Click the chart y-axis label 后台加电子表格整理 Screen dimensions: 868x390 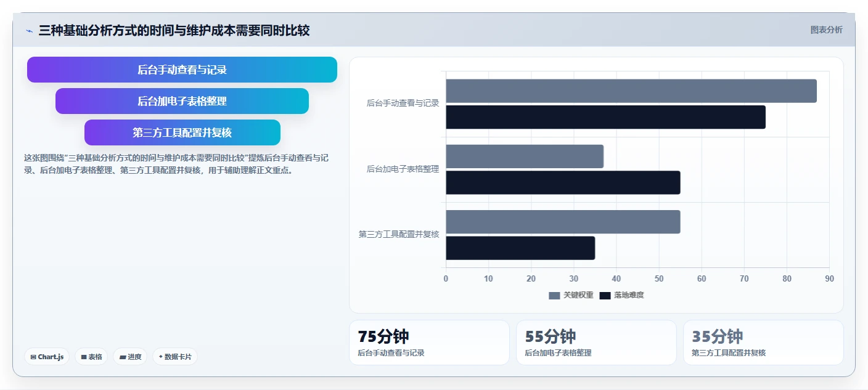coord(403,169)
